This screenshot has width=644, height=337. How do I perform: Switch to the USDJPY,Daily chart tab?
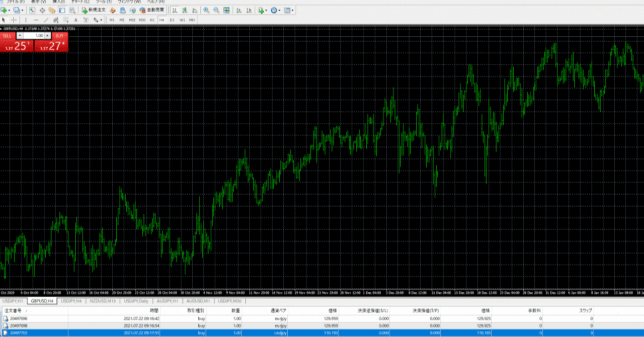(x=136, y=301)
